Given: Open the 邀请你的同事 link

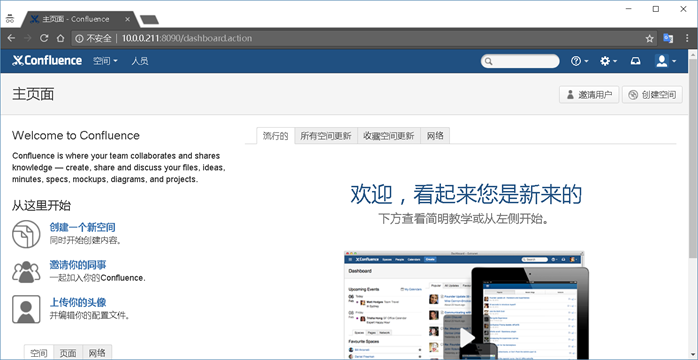Looking at the screenshot, I should pos(78,265).
